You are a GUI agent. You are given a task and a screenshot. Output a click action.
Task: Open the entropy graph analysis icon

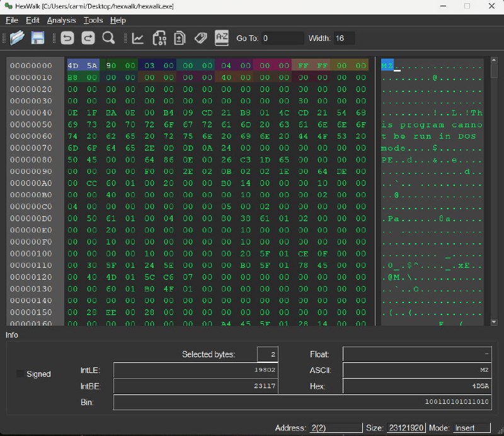[x=138, y=38]
